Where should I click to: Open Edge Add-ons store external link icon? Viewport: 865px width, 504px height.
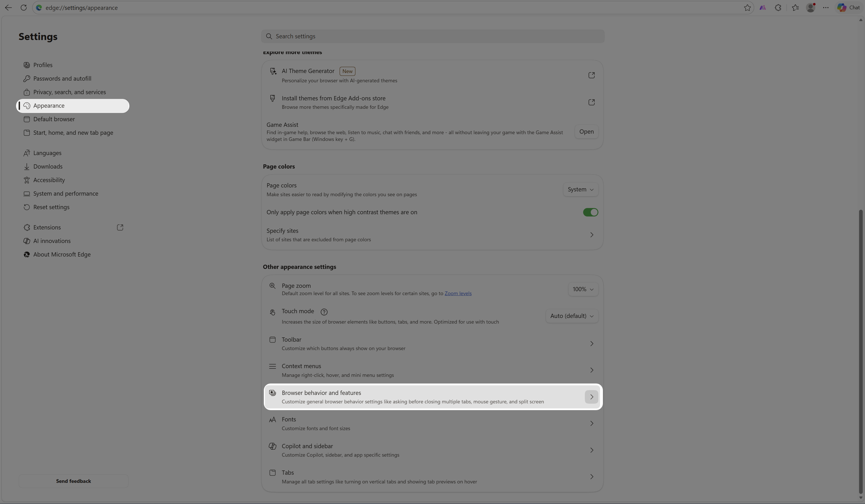tap(591, 102)
